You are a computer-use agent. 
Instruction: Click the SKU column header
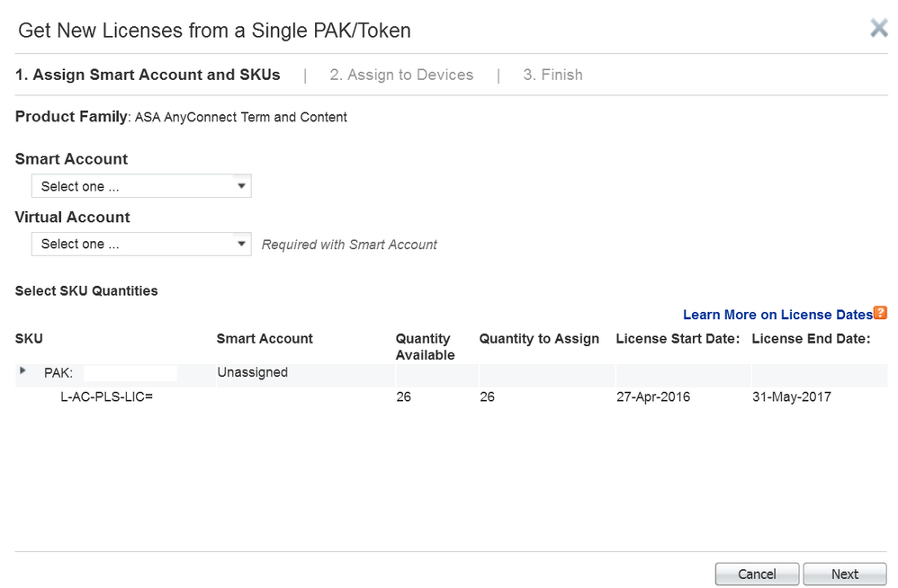[29, 339]
